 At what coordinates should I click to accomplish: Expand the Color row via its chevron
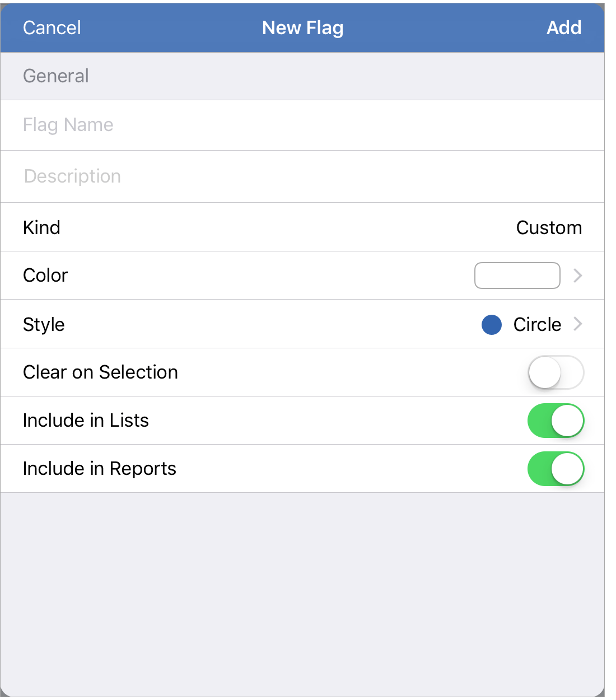coord(577,276)
